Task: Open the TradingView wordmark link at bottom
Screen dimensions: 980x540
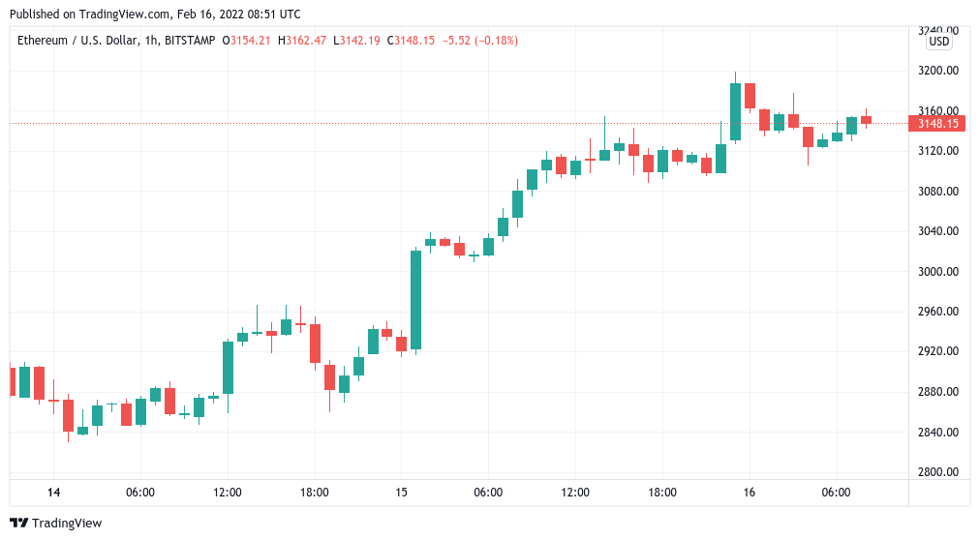Action: coord(67,524)
